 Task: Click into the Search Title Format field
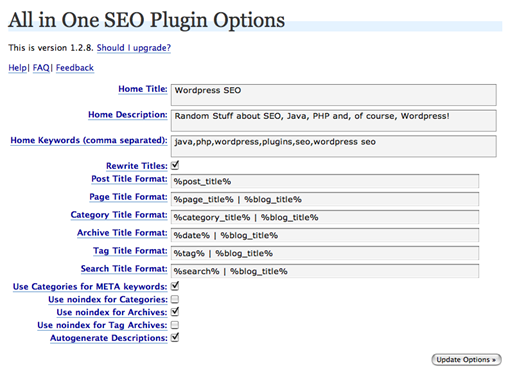pos(325,271)
